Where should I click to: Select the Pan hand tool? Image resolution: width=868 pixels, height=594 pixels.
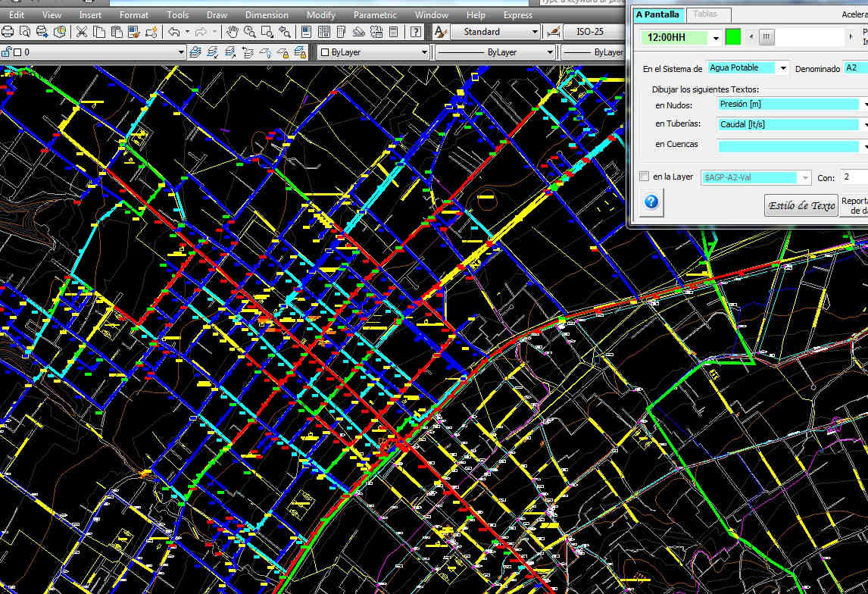point(233,32)
